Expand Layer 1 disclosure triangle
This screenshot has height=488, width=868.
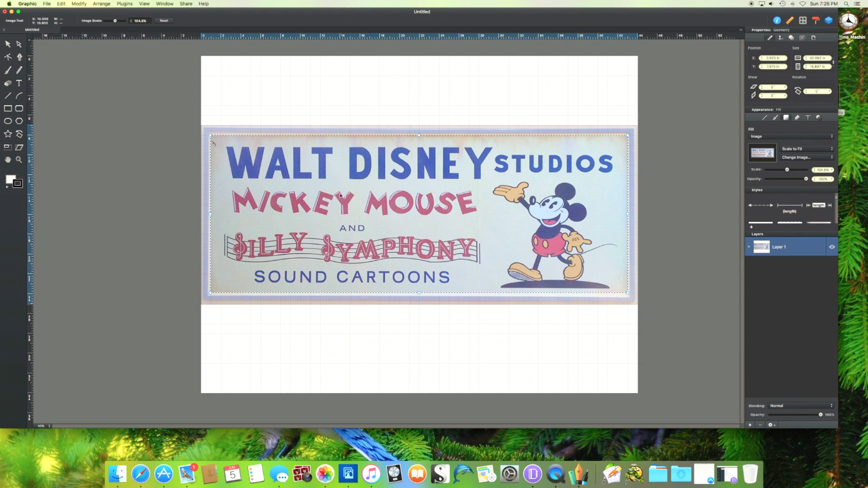749,246
